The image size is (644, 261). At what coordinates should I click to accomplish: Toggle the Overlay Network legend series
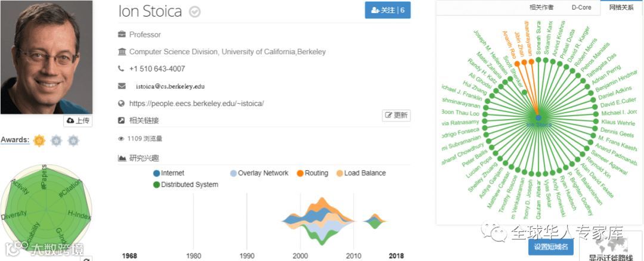coord(259,173)
